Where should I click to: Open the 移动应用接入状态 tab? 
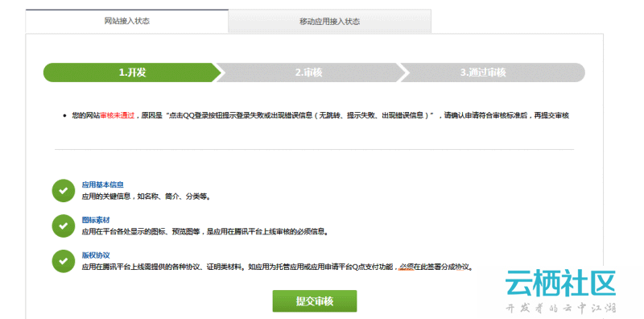(x=330, y=22)
